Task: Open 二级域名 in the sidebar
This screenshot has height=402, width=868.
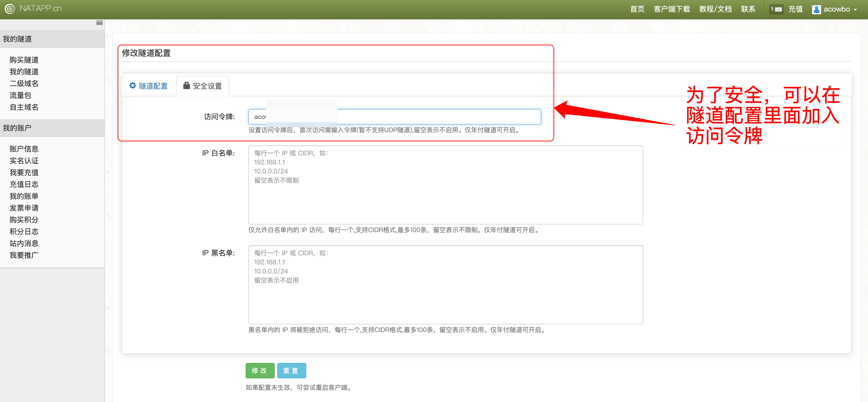Action: 24,84
